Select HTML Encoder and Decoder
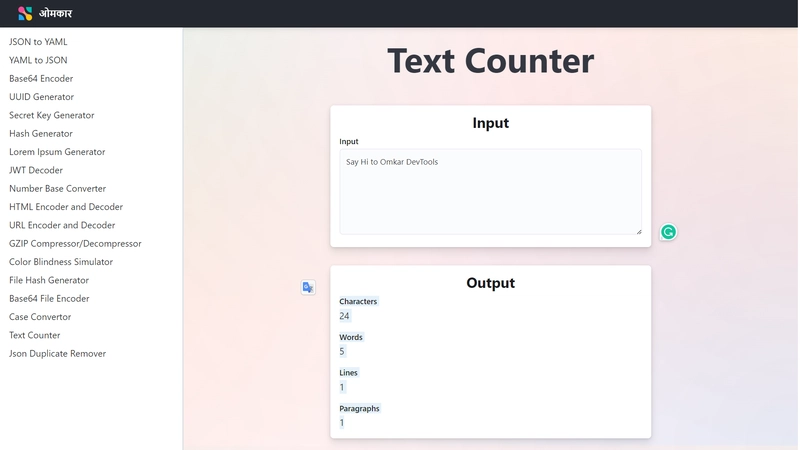Screen dimensions: 800x450 pyautogui.click(x=66, y=207)
